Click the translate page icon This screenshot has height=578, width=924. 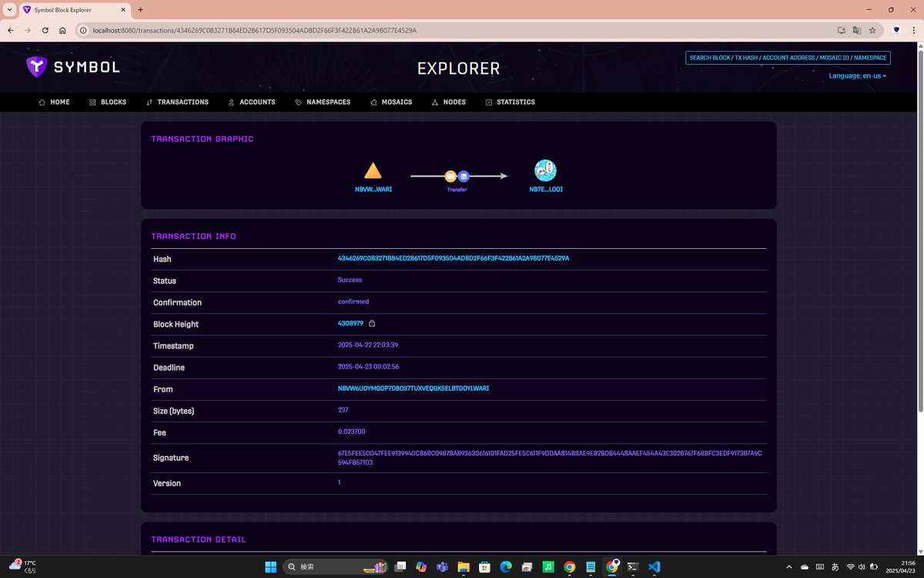click(x=856, y=30)
